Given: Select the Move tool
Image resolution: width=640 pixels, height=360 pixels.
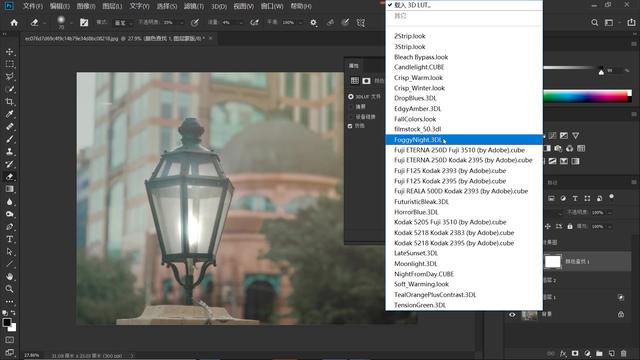Looking at the screenshot, I should click(x=10, y=52).
